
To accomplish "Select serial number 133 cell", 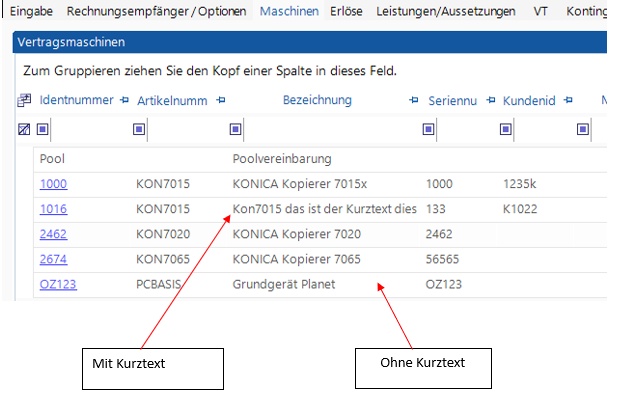I will pyautogui.click(x=436, y=209).
